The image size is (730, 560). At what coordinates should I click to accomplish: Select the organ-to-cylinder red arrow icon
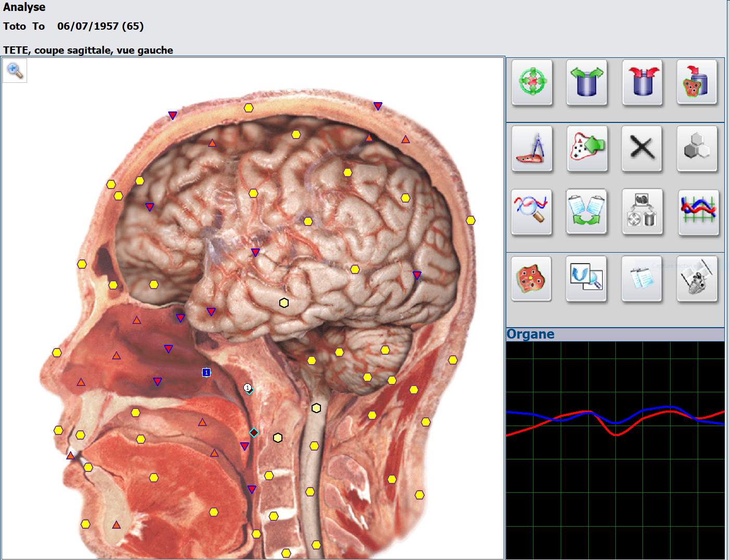tap(697, 82)
